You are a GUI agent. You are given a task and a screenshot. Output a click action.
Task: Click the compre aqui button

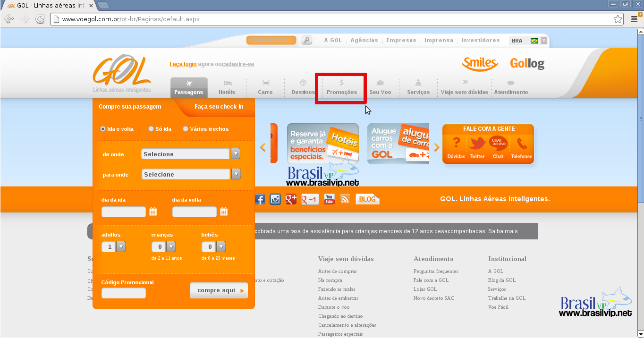(x=219, y=290)
